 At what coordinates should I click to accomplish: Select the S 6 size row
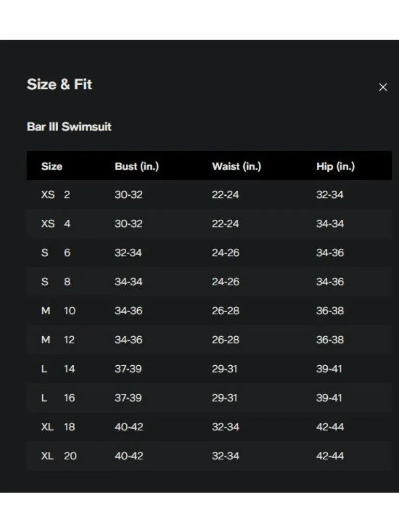tap(209, 252)
